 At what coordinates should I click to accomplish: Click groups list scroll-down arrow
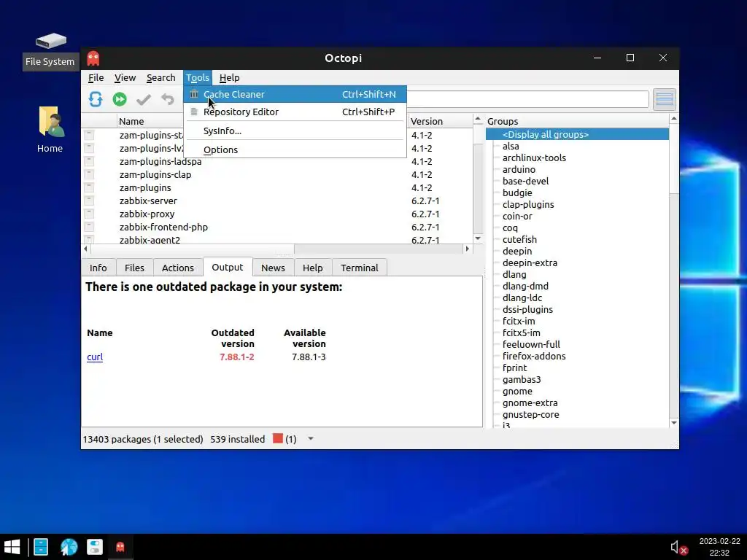point(673,423)
